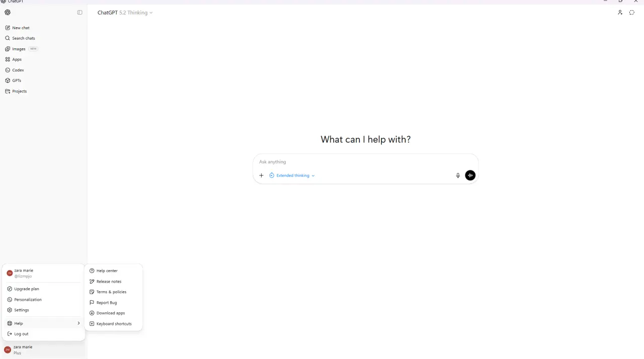Screen dimensions: 644x359
Task: Click the Keyboard shortcuts icon
Action: click(92, 324)
